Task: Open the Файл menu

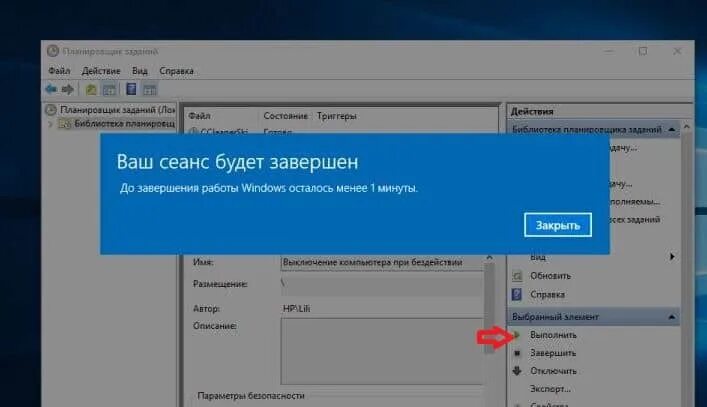Action: coord(59,71)
